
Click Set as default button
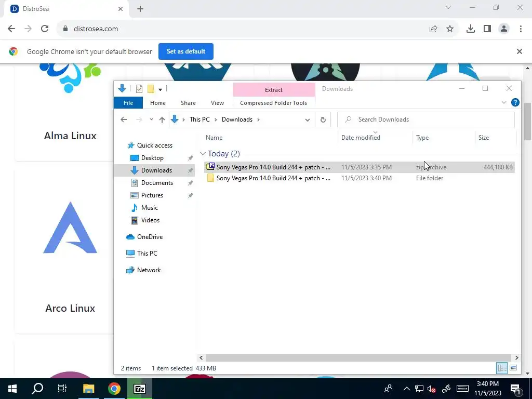pos(186,51)
